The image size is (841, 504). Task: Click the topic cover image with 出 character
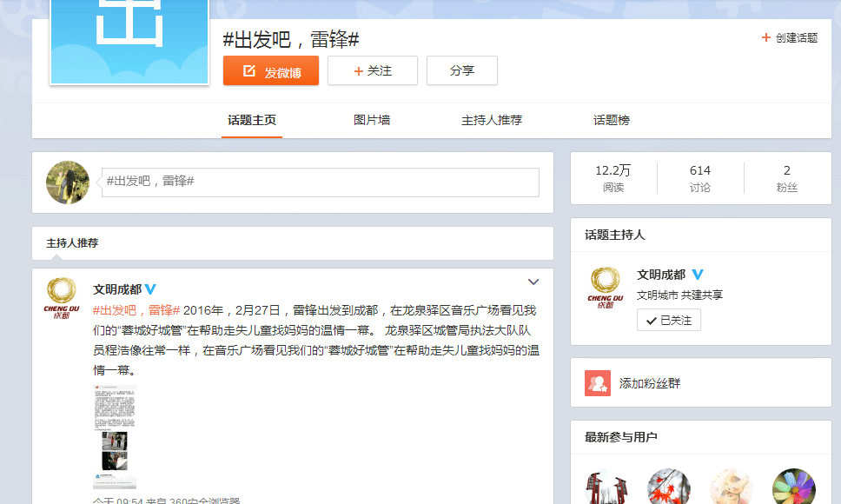click(x=129, y=41)
